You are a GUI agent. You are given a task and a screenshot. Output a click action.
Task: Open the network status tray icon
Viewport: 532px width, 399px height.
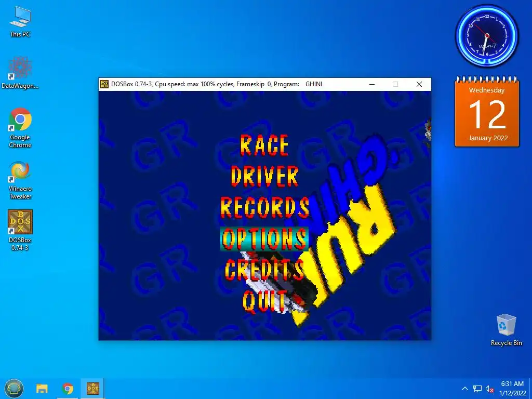pyautogui.click(x=477, y=389)
